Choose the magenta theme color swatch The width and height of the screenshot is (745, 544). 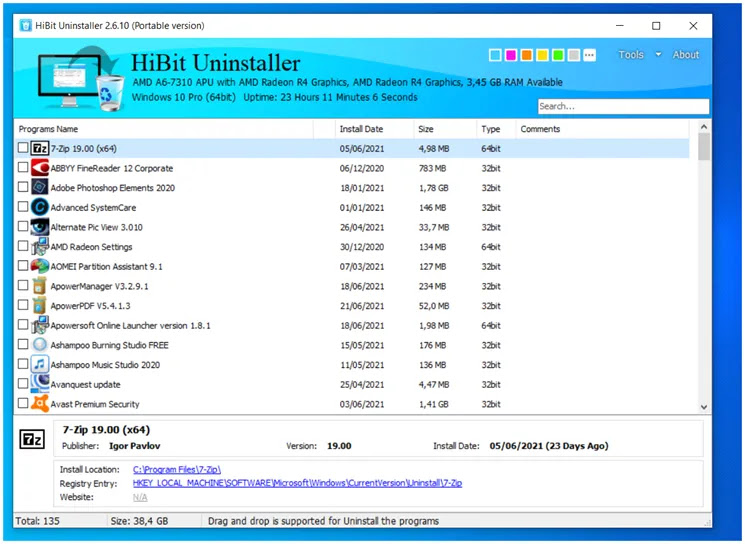[511, 55]
